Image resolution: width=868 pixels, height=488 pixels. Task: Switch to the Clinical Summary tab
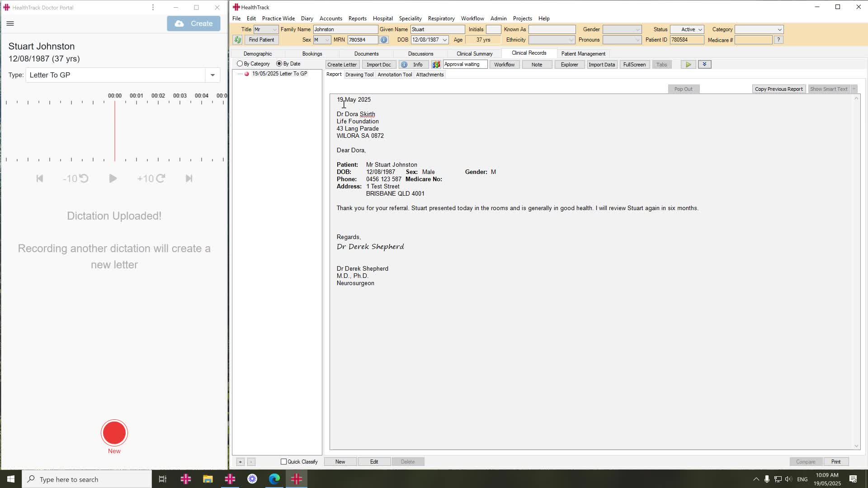click(475, 54)
